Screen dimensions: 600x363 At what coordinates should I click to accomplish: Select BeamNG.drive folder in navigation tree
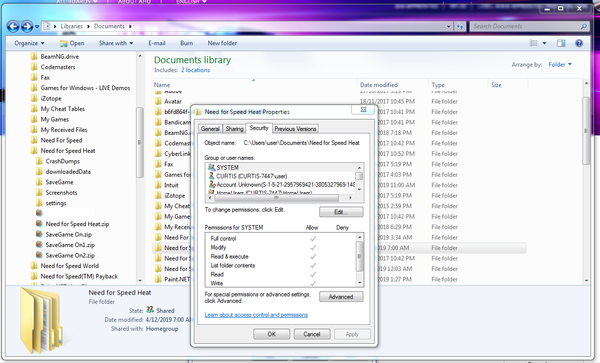point(60,57)
